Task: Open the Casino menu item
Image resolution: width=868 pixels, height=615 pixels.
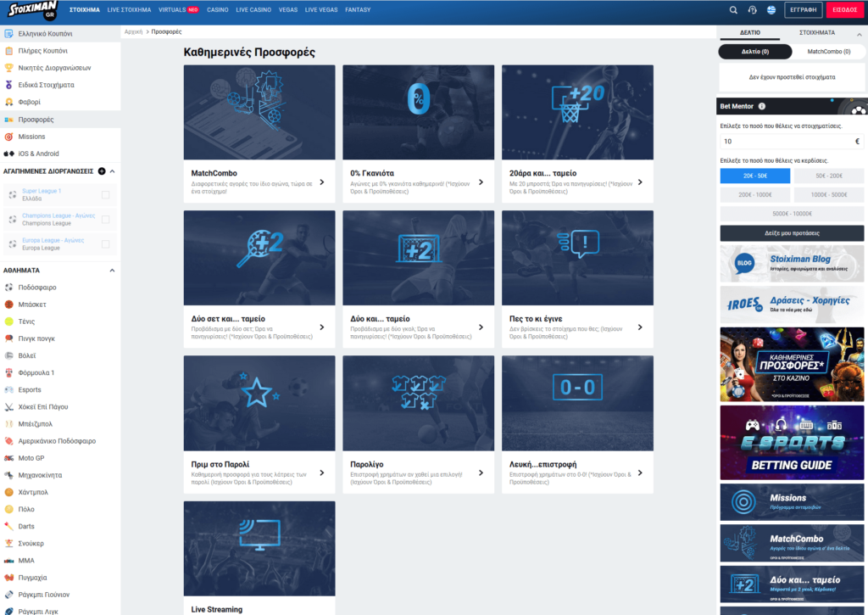Action: point(218,10)
